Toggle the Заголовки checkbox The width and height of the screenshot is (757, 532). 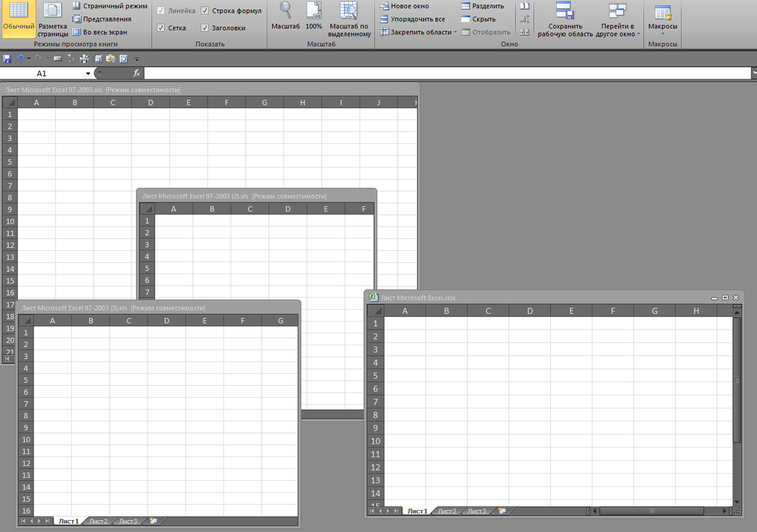click(x=205, y=28)
